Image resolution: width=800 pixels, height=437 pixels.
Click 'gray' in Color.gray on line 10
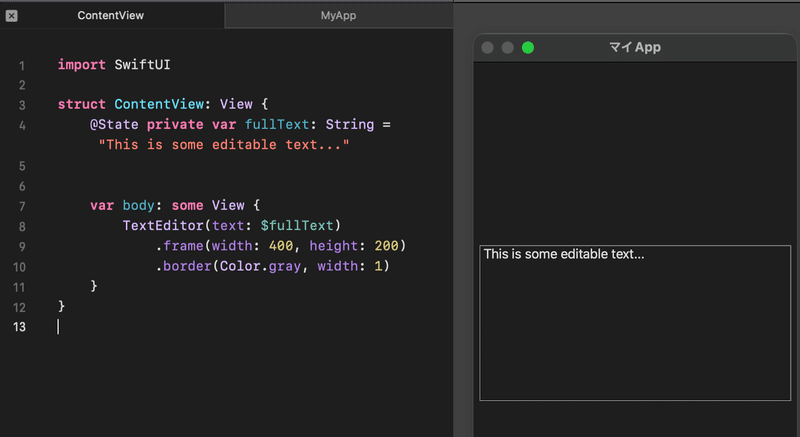coord(285,266)
